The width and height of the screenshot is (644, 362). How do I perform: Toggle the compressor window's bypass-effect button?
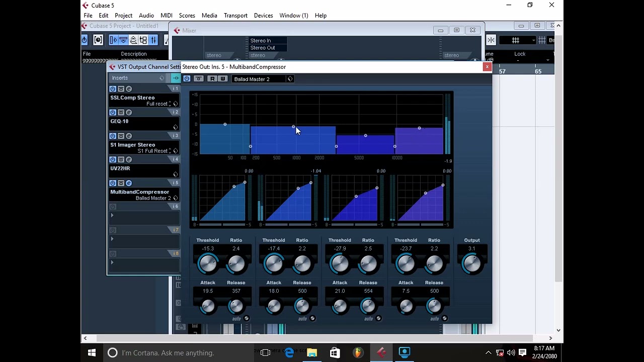point(199,79)
